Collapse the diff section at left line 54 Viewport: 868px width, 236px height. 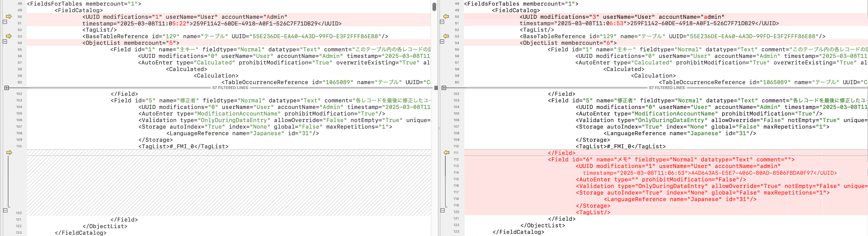[x=5, y=42]
